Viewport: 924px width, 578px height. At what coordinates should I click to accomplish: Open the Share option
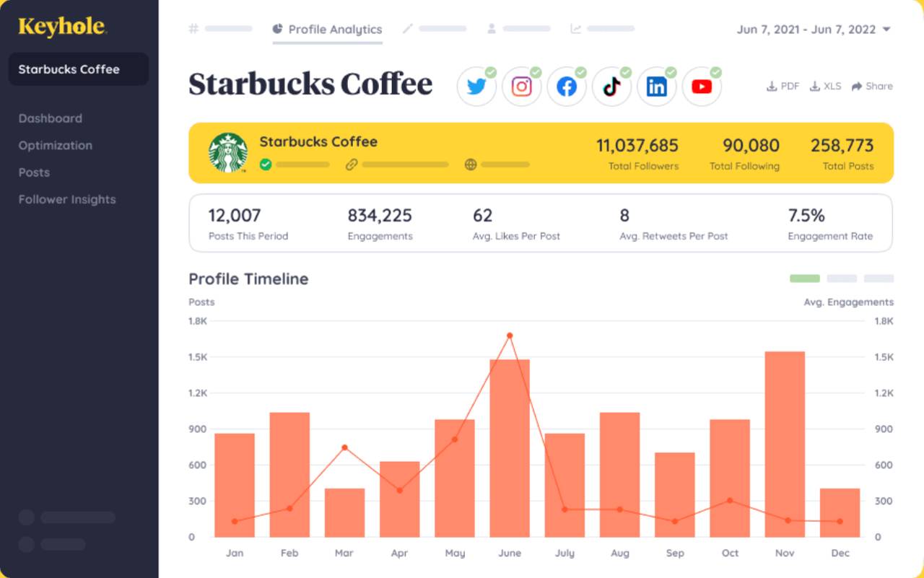click(872, 86)
